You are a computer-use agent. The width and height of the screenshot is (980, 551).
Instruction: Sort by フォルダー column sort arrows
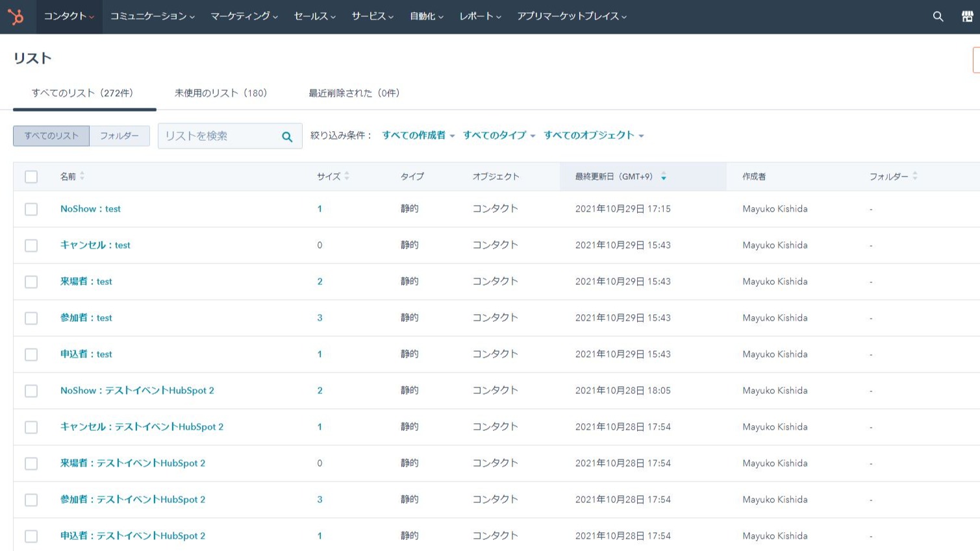pos(915,177)
